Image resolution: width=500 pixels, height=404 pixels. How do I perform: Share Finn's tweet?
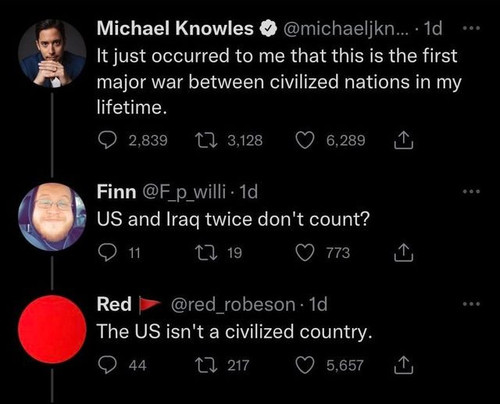[x=404, y=253]
